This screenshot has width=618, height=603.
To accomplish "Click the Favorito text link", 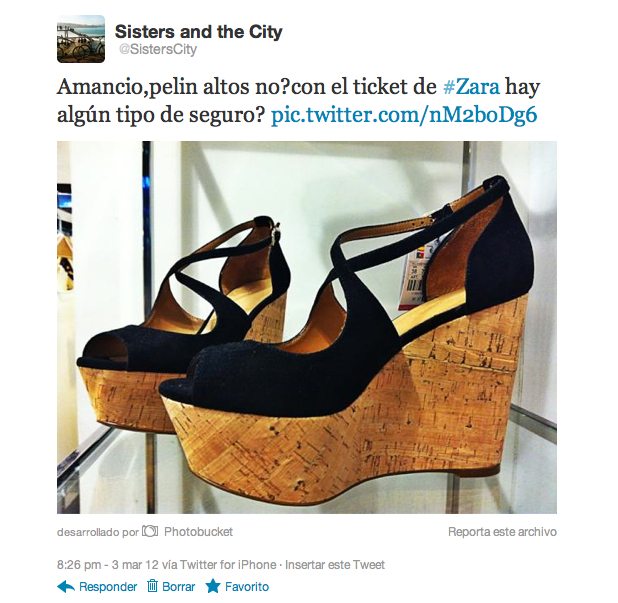I will (x=247, y=587).
